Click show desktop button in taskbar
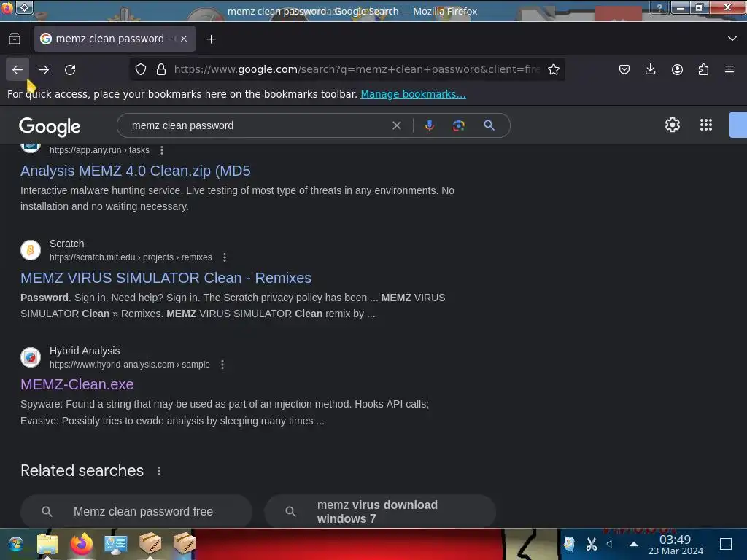 [726, 544]
